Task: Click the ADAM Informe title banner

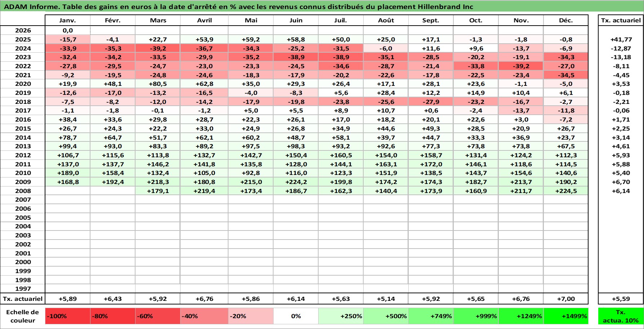Action: (322, 6)
